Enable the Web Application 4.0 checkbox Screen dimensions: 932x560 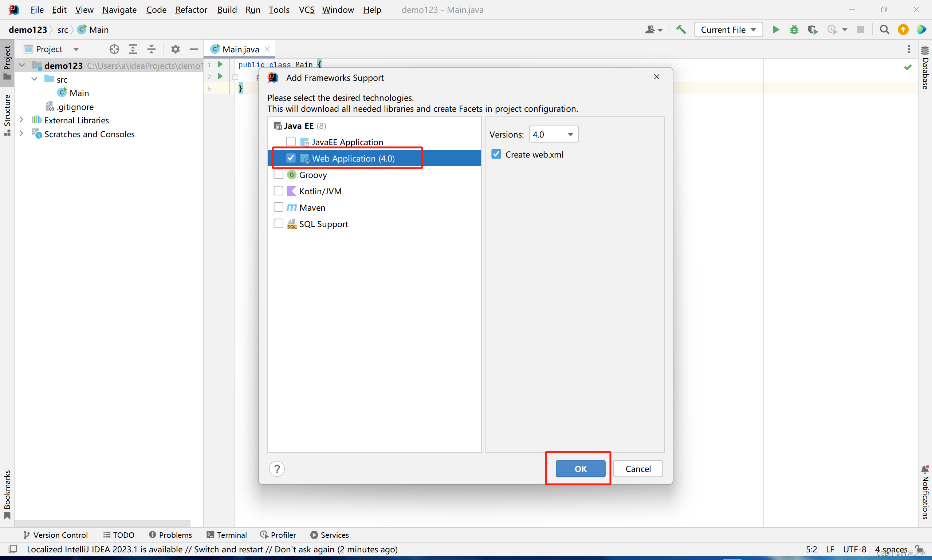(290, 158)
